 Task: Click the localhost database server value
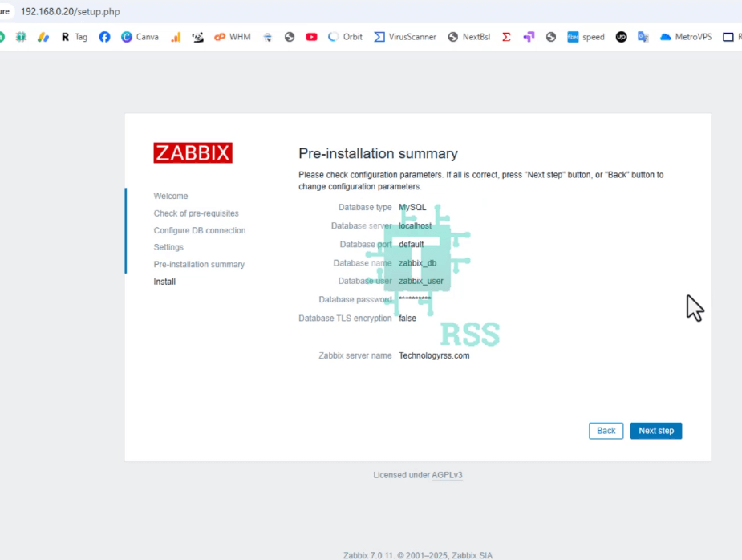click(415, 225)
